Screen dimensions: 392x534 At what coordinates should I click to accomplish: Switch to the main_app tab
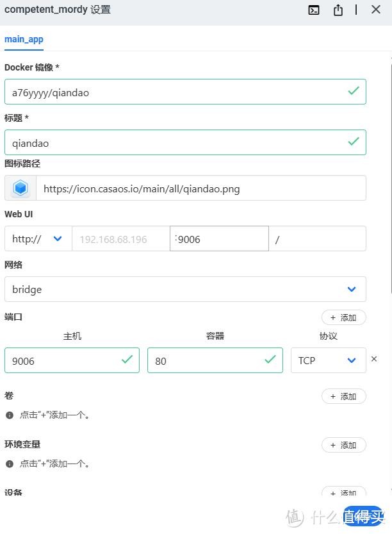coord(24,40)
